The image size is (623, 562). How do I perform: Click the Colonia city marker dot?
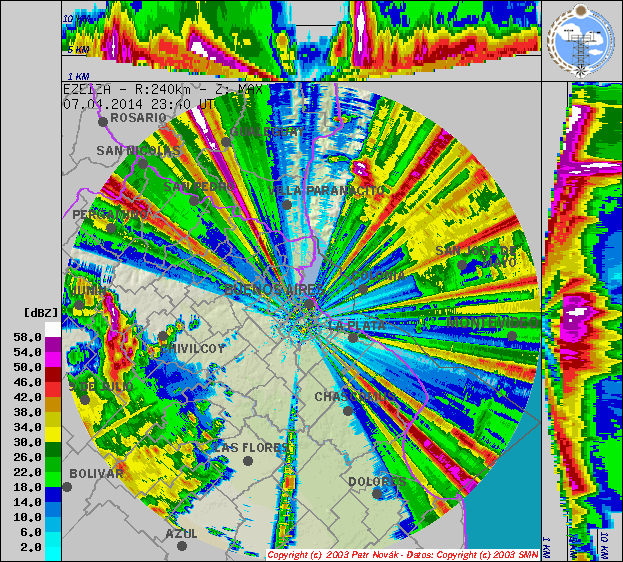click(x=363, y=289)
